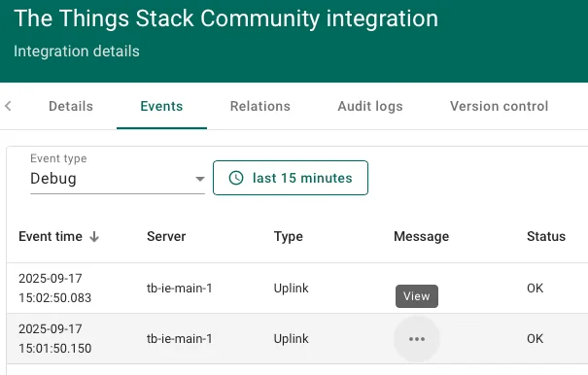Screen dimensions: 588x375
Task: Go to the Version control tab
Action: coord(500,106)
